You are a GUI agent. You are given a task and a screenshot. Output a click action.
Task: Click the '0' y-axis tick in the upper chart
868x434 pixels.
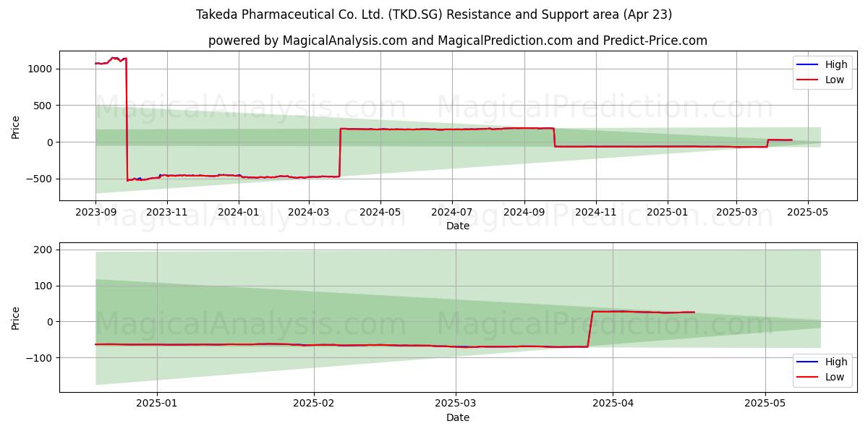[51, 142]
